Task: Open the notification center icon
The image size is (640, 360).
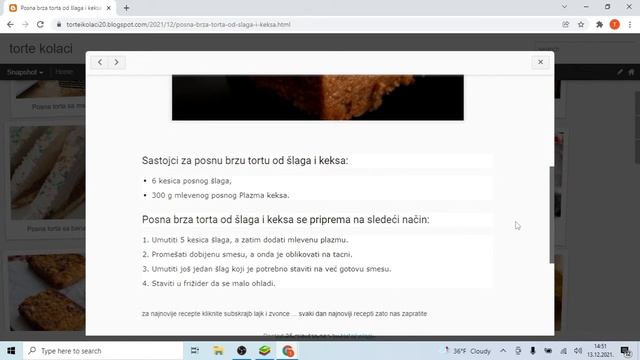Action: tap(625, 351)
